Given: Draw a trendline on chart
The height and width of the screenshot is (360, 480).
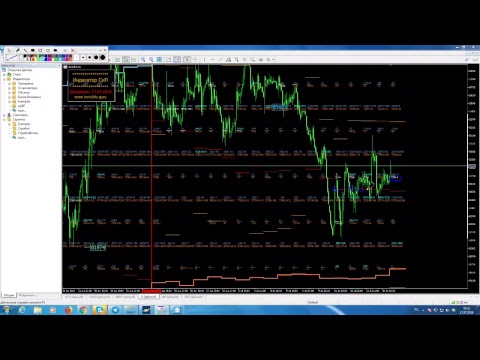Looking at the screenshot, I should 220,59.
